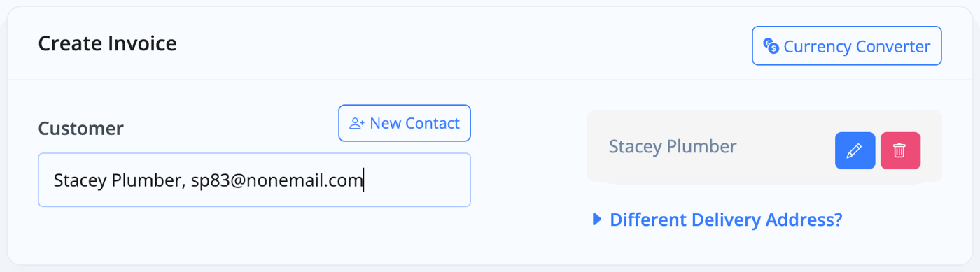Click the coin icon in Currency Converter

tap(771, 47)
